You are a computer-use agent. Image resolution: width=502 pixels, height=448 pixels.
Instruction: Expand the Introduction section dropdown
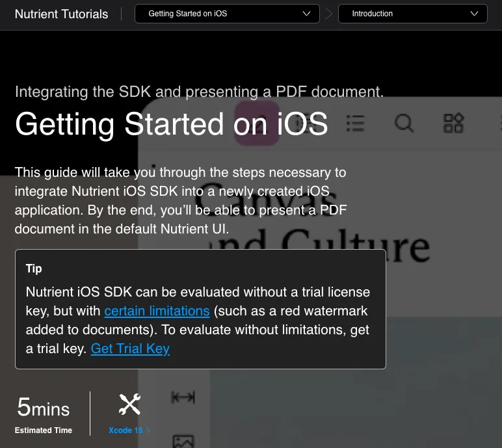pos(412,14)
